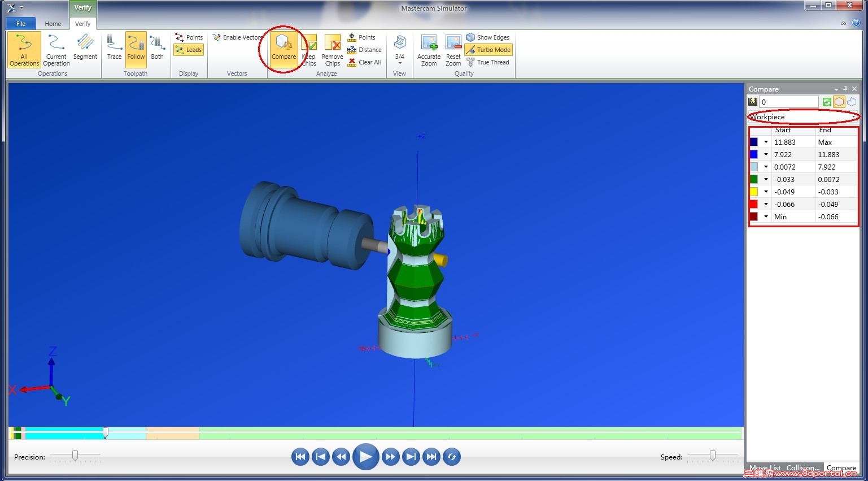Open the color dropdown in the -0.033 Start row
The height and width of the screenshot is (481, 868).
pyautogui.click(x=766, y=179)
